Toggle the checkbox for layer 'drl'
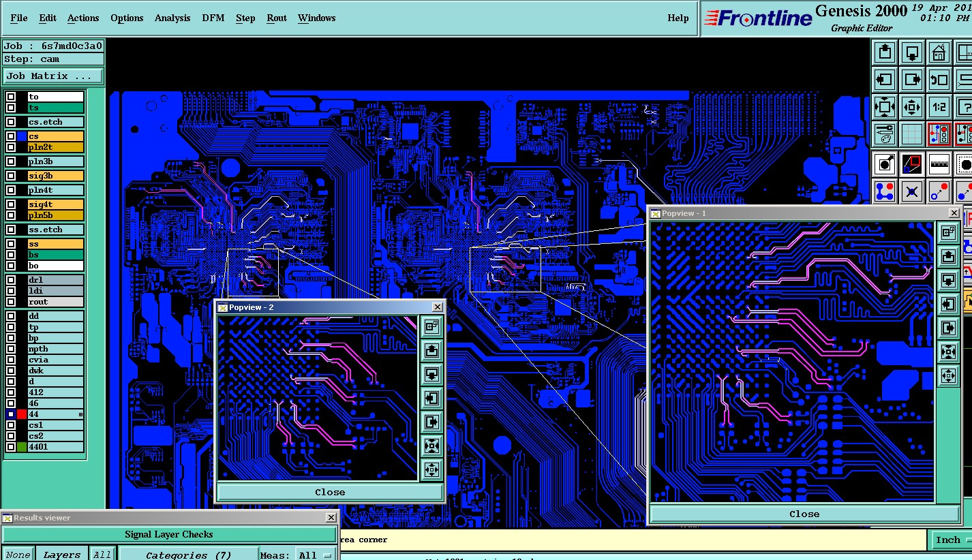 (11, 280)
